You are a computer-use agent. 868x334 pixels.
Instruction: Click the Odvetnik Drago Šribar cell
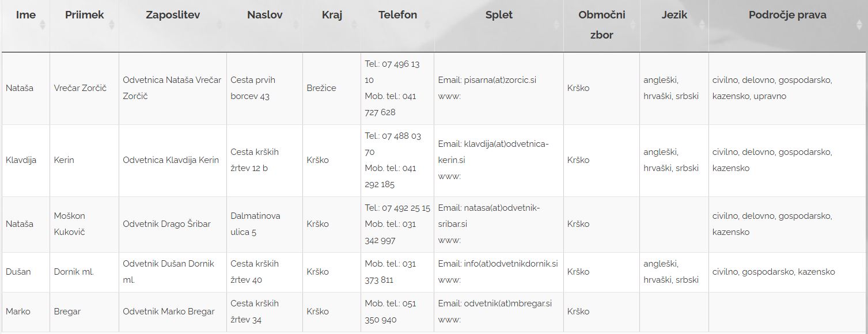click(x=166, y=224)
